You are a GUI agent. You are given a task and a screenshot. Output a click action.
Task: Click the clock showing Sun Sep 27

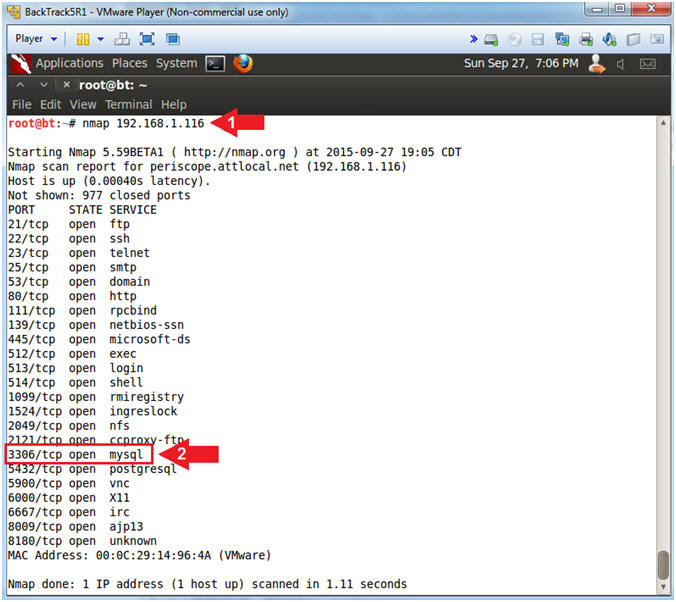[x=521, y=63]
